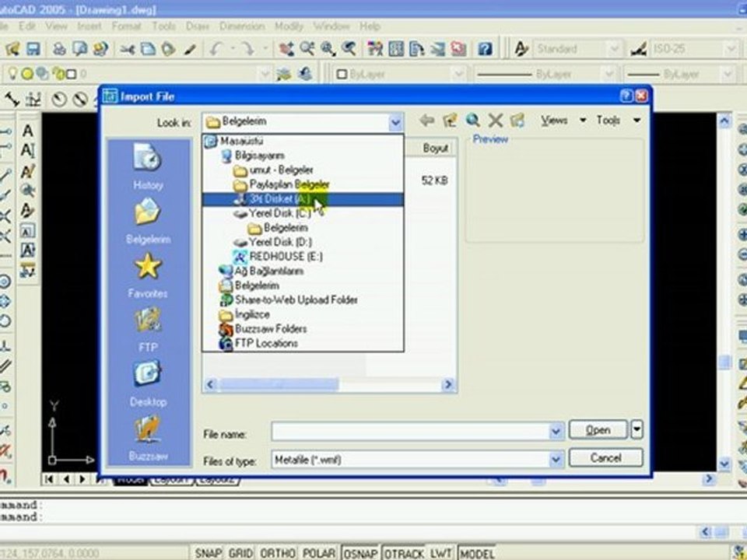This screenshot has width=747, height=560.
Task: Open the Tools dropdown menu in dialog
Action: point(618,120)
